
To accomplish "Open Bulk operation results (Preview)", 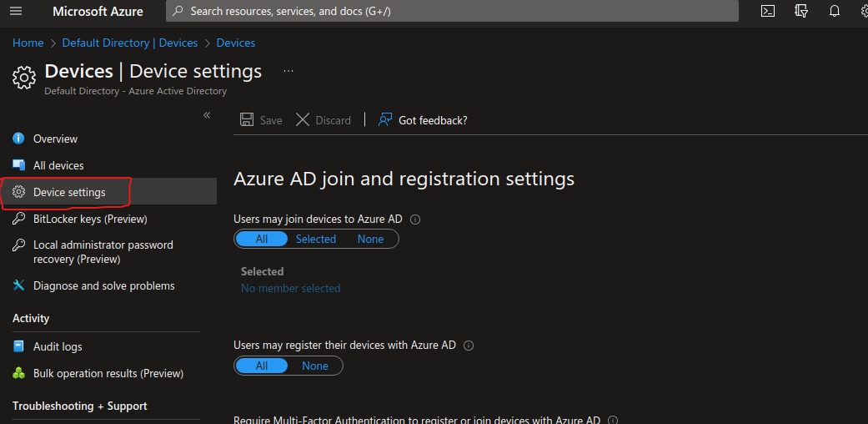I will pyautogui.click(x=108, y=373).
